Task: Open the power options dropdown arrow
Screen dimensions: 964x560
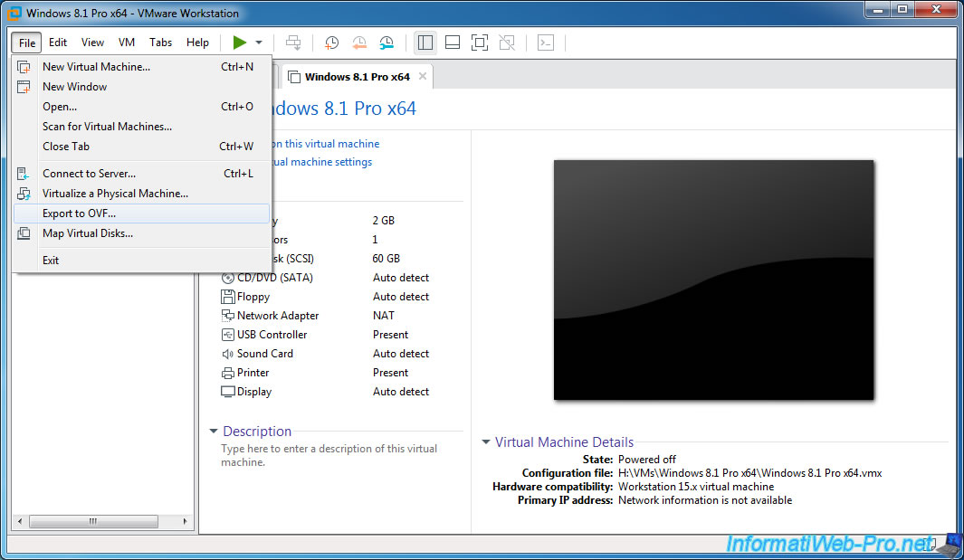Action: point(259,43)
